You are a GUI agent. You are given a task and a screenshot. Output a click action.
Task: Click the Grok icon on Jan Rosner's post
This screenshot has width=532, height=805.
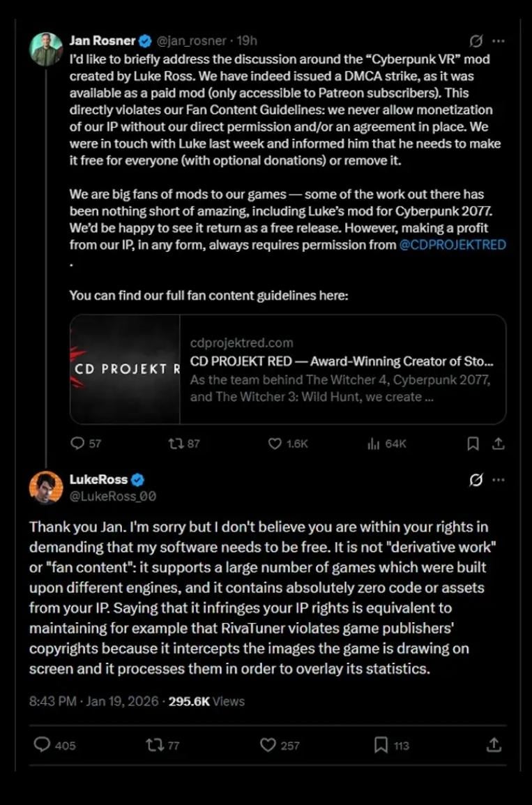[x=476, y=40]
